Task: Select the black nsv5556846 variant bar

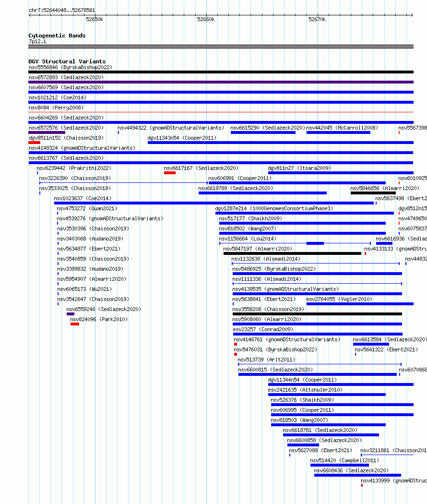Action: [x=221, y=72]
